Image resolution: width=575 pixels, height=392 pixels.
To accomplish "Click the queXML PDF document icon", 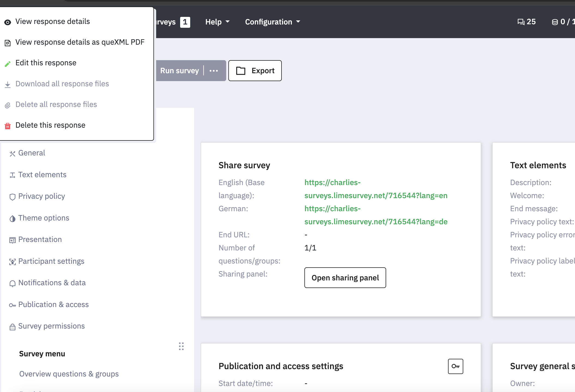I will pos(8,43).
